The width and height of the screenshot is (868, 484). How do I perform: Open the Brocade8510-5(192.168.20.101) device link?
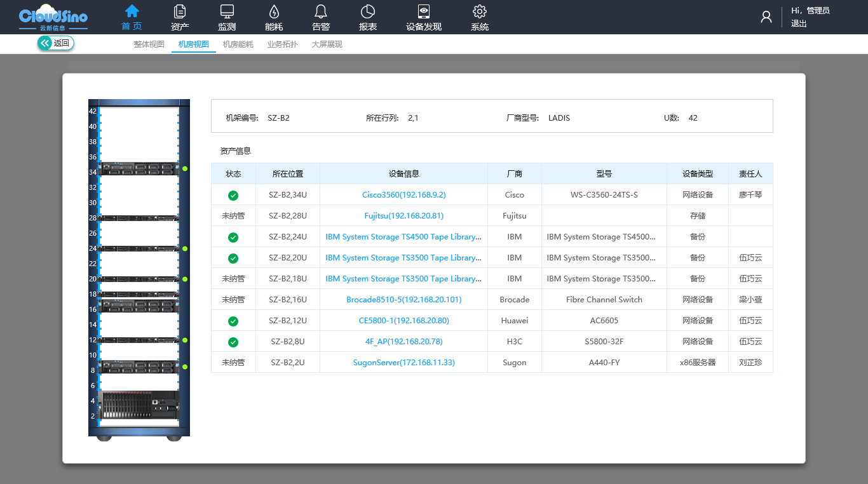coord(403,300)
